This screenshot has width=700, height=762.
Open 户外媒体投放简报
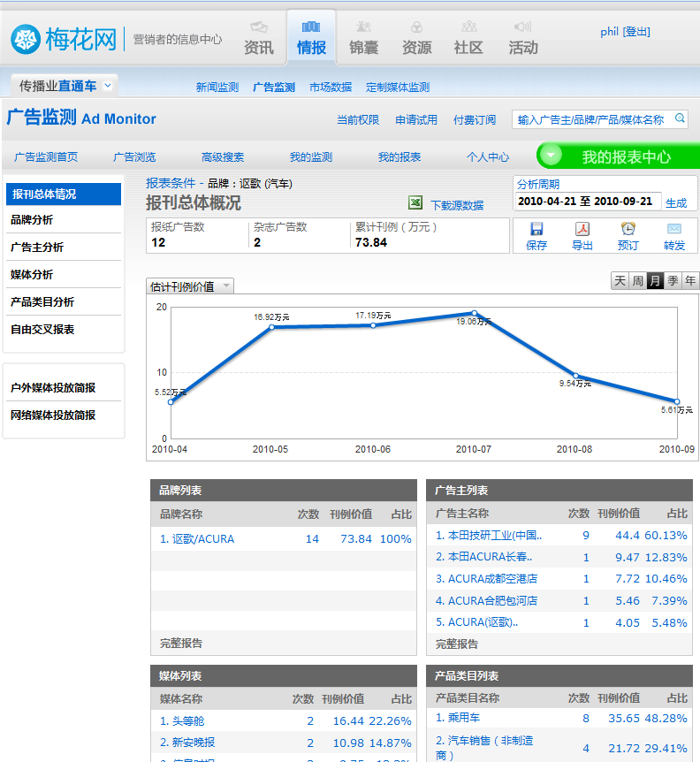click(x=53, y=387)
